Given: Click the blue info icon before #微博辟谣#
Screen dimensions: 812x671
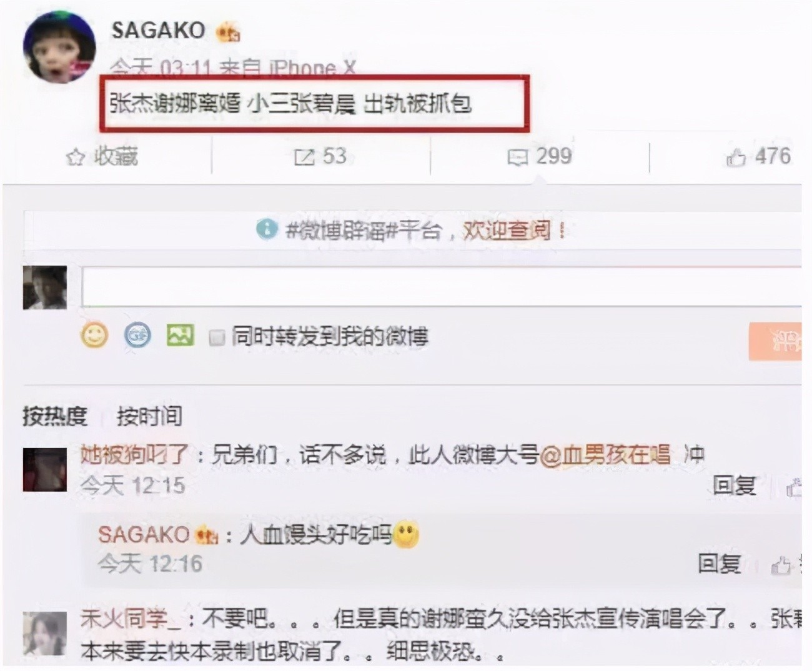Looking at the screenshot, I should pyautogui.click(x=266, y=229).
